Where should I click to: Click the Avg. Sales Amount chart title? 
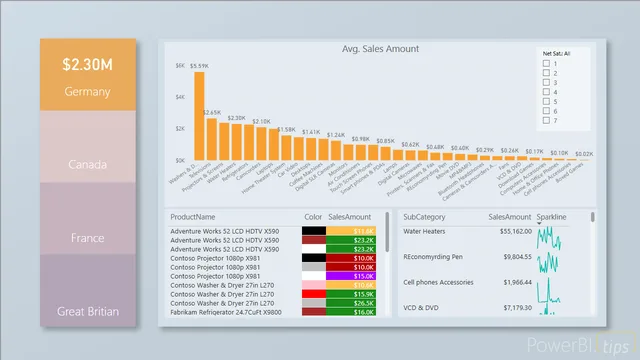point(380,49)
